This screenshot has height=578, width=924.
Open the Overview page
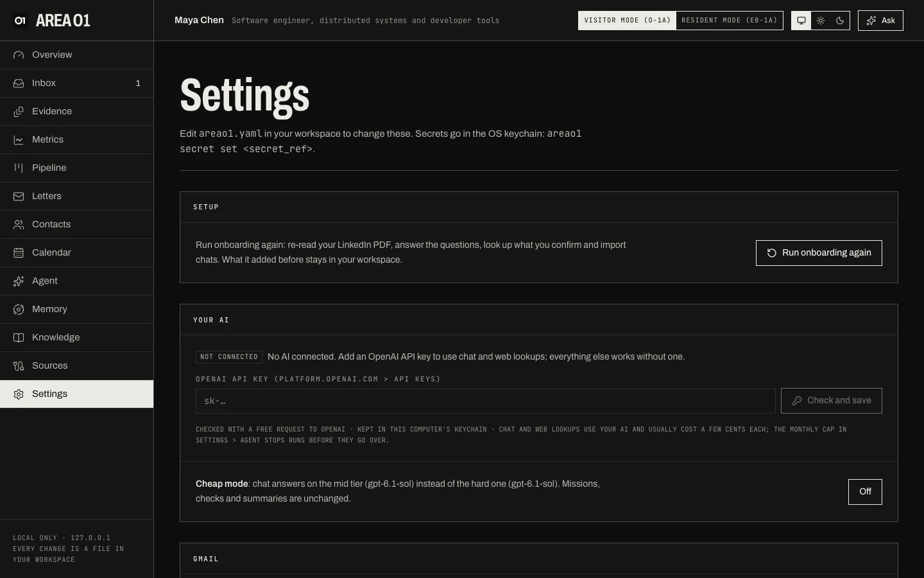click(77, 55)
